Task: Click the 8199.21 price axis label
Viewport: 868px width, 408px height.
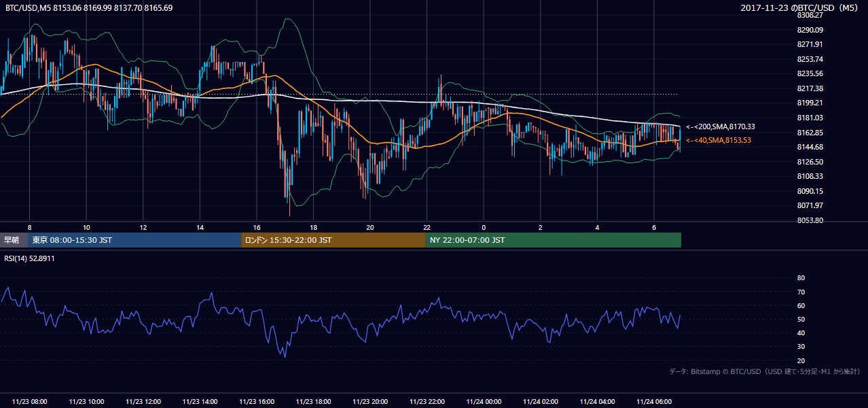Action: pos(810,103)
